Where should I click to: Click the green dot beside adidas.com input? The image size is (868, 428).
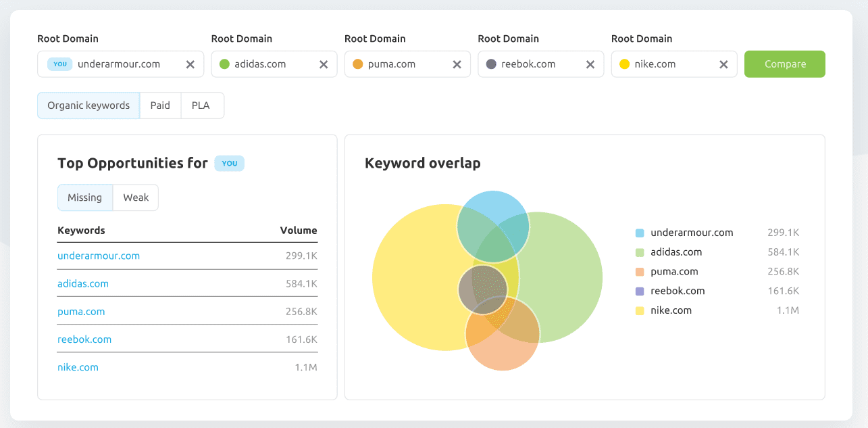pos(225,64)
